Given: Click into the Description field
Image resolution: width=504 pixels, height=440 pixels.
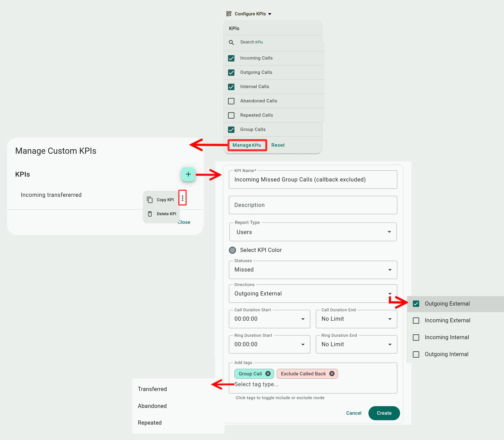Looking at the screenshot, I should (x=313, y=205).
